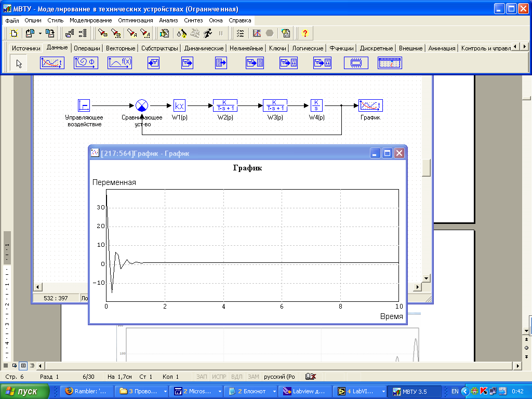The height and width of the screenshot is (399, 532).
Task: Click the spelling check status icon
Action: [x=311, y=377]
